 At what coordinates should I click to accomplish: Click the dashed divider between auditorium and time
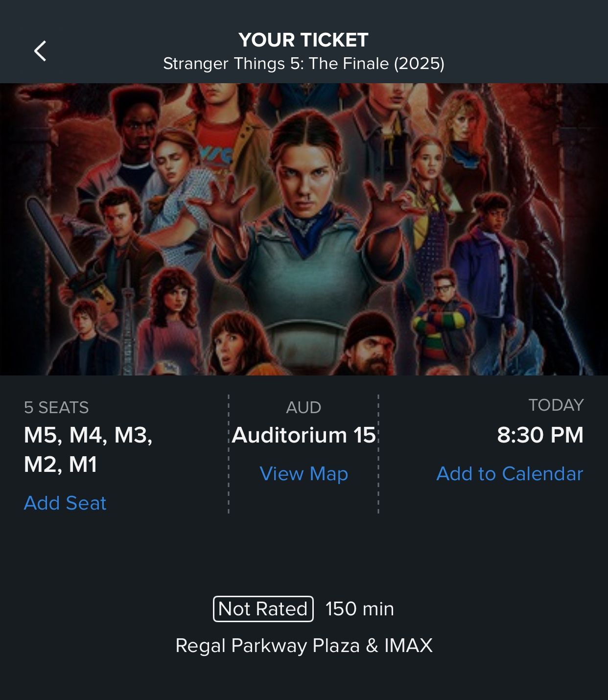click(x=378, y=454)
